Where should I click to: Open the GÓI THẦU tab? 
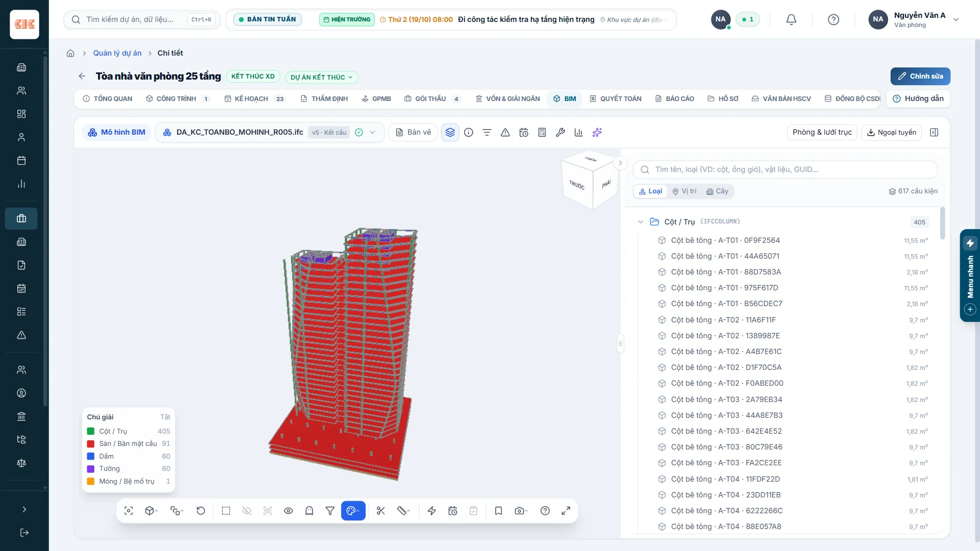coord(432,99)
